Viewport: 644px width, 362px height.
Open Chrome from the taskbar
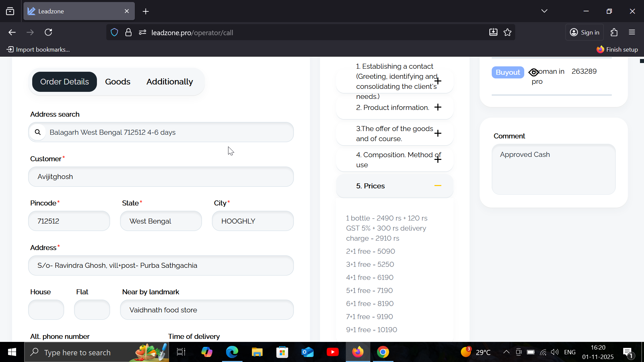coord(383,352)
